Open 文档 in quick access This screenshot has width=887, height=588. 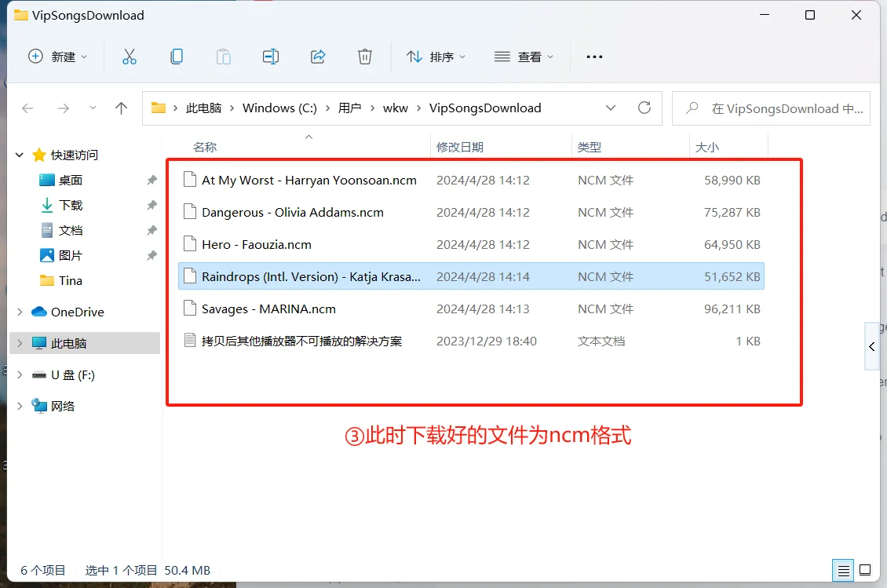pyautogui.click(x=71, y=230)
